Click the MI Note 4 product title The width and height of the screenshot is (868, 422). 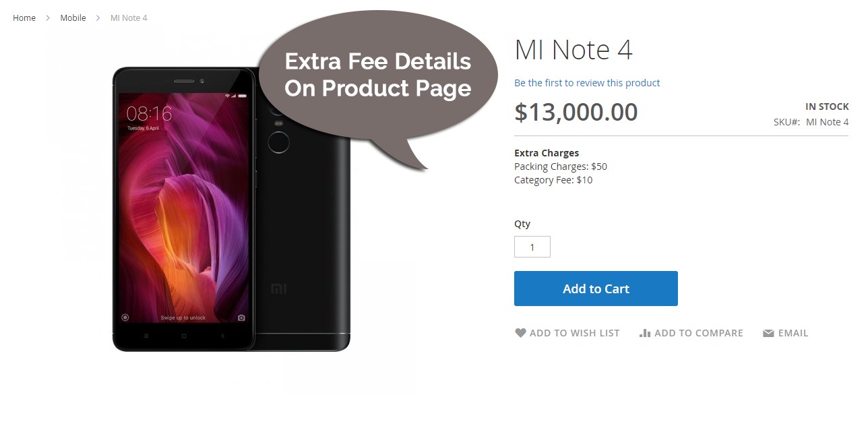tap(573, 51)
